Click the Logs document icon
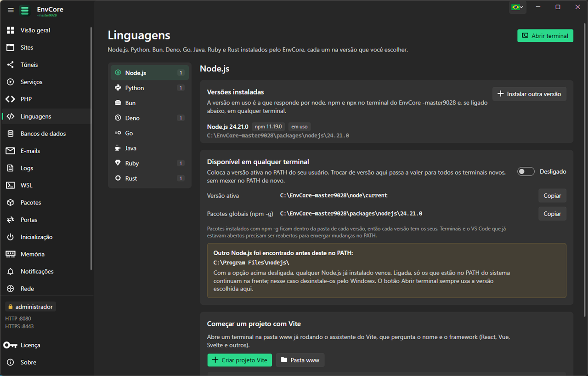Image resolution: width=588 pixels, height=376 pixels. (x=10, y=168)
